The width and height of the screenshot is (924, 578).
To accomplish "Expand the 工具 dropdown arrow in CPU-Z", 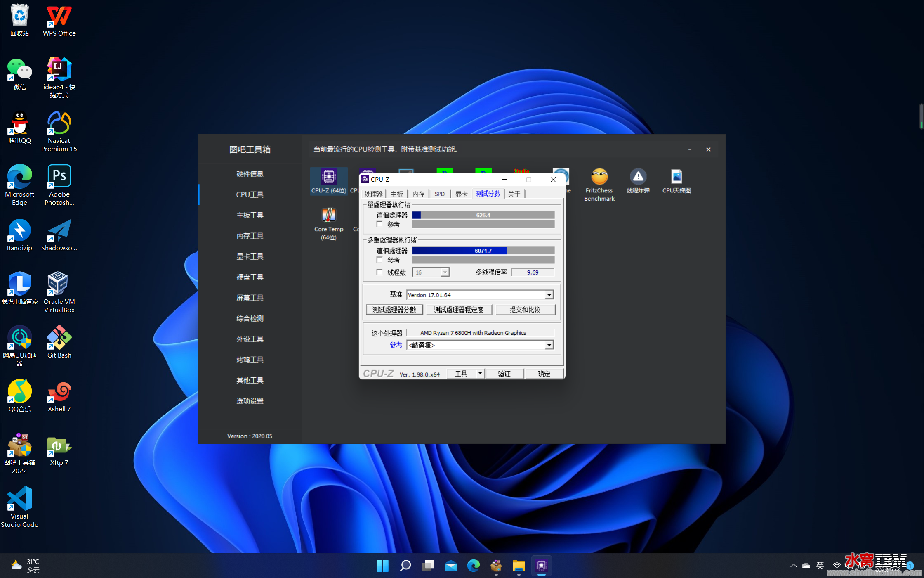I will click(480, 374).
